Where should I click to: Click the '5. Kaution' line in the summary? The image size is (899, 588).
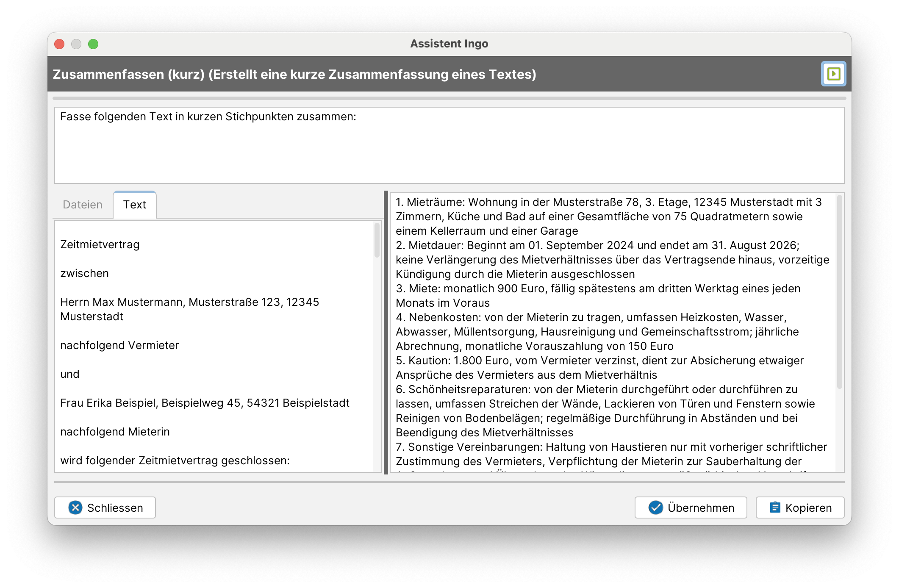coord(599,361)
